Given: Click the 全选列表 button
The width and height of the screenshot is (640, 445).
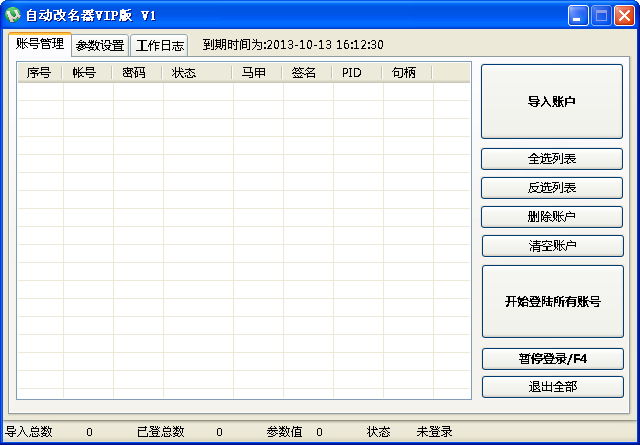Looking at the screenshot, I should coord(552,158).
